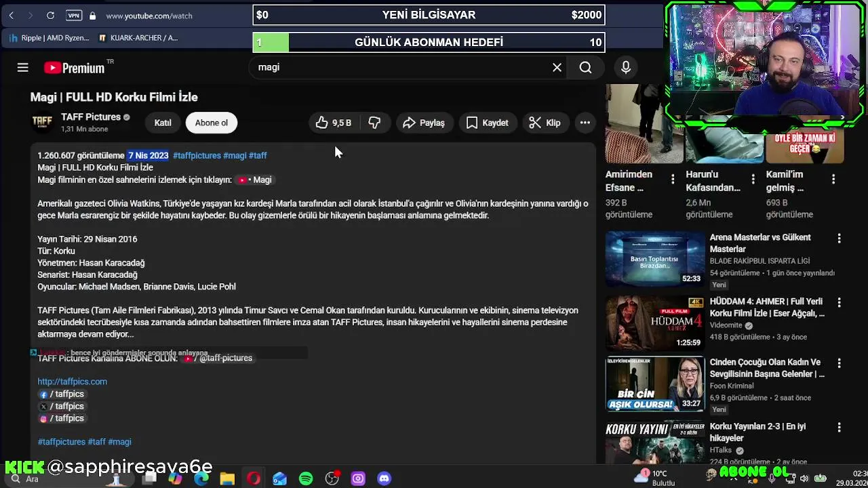Open options for Amirimden Efsane short
The width and height of the screenshot is (868, 488).
pos(673,179)
